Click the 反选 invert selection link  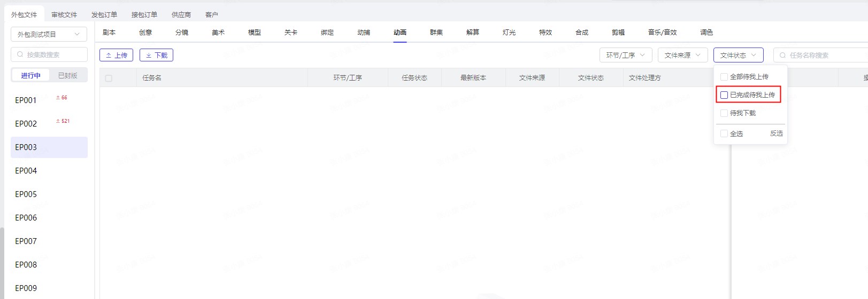click(776, 133)
